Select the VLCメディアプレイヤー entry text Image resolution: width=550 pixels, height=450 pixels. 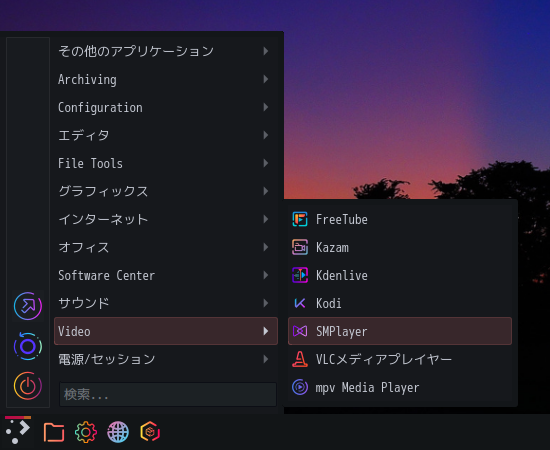384,360
